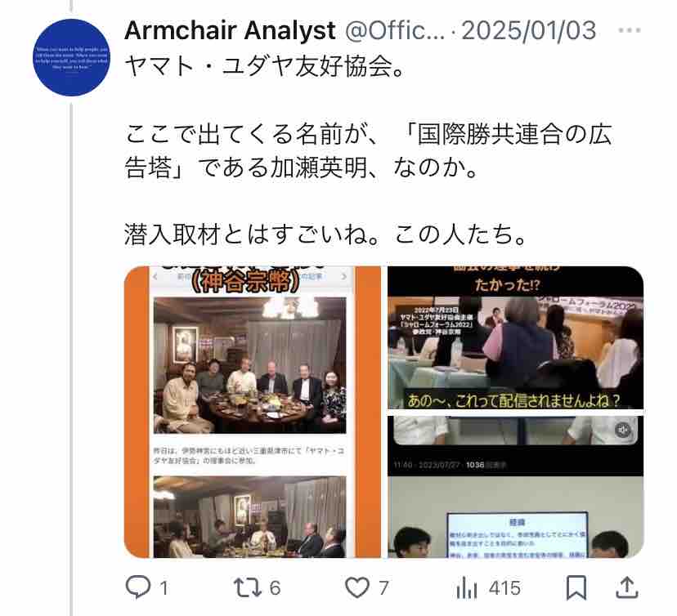677x616 pixels.
Task: Select the post text about 加瀬英明
Action: 368,150
